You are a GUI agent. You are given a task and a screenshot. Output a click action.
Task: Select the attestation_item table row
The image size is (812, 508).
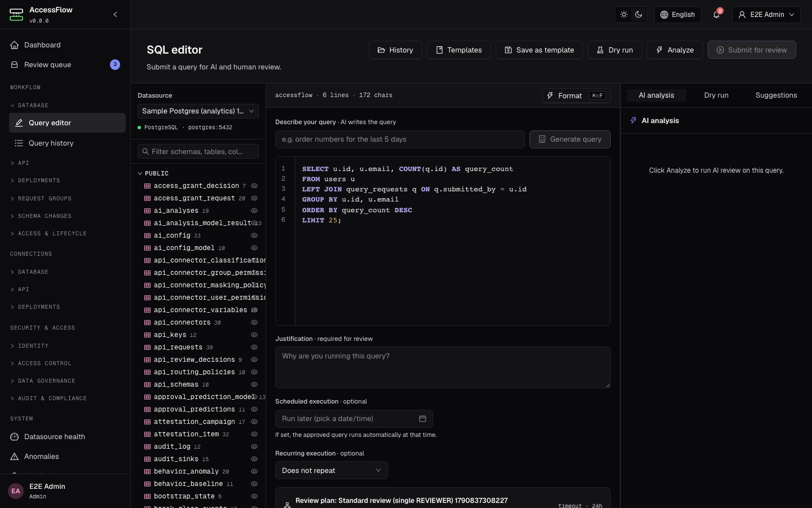[198, 434]
